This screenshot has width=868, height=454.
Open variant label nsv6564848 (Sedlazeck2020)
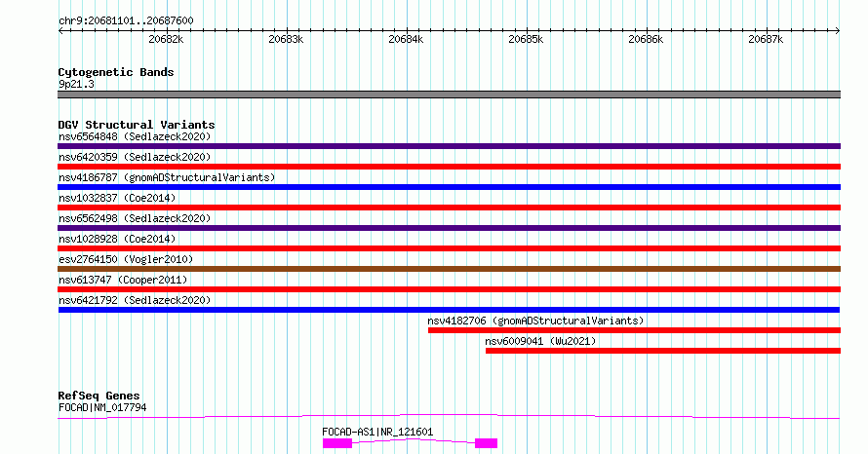coord(135,136)
